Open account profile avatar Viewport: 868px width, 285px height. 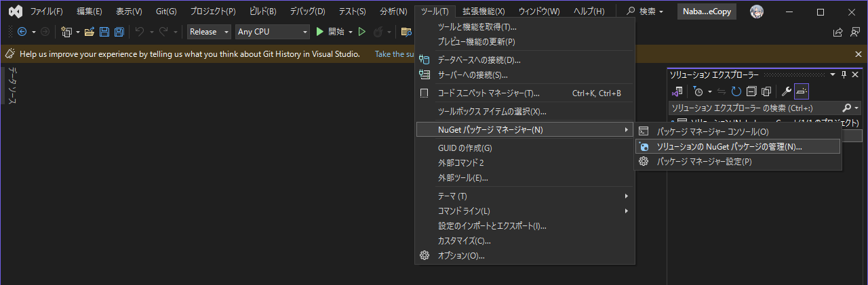tap(756, 12)
